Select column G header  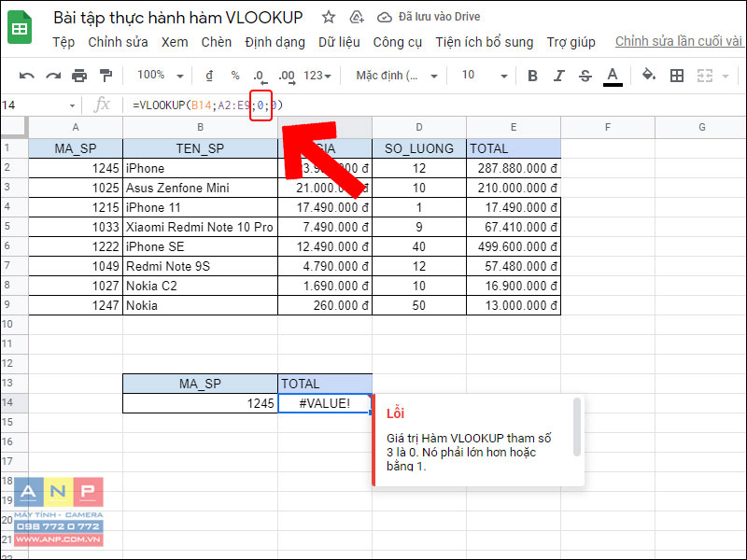[x=702, y=127]
